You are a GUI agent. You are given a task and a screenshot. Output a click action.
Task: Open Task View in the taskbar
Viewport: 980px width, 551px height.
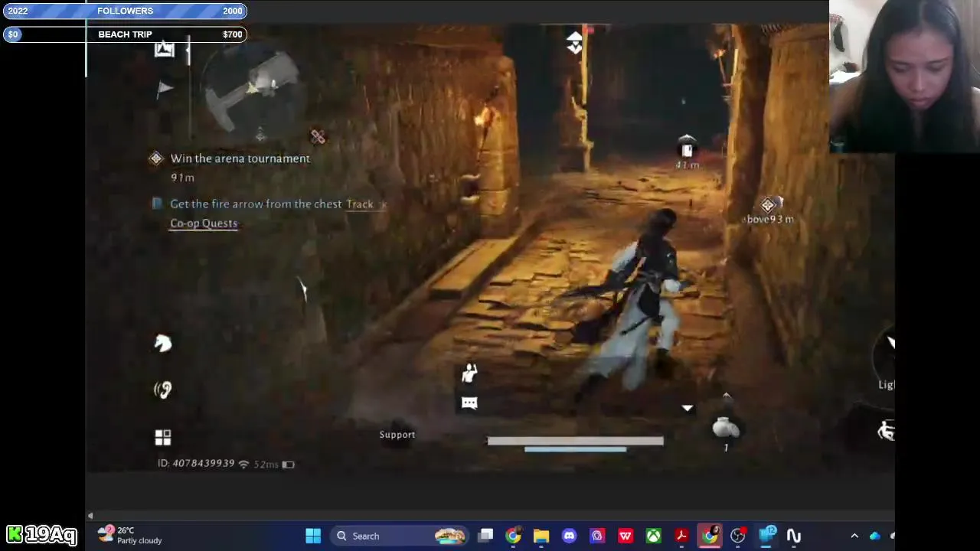click(x=485, y=536)
